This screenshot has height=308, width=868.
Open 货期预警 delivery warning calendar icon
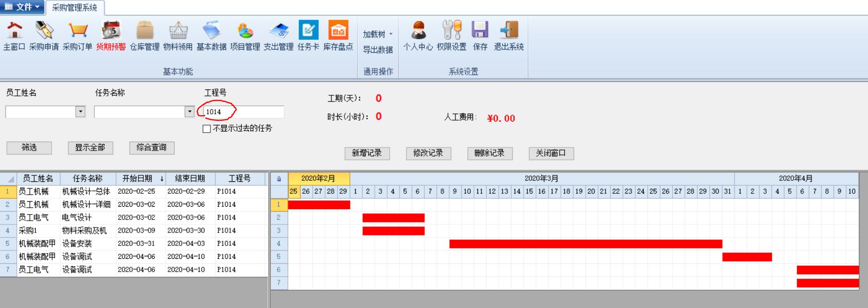pos(111,31)
